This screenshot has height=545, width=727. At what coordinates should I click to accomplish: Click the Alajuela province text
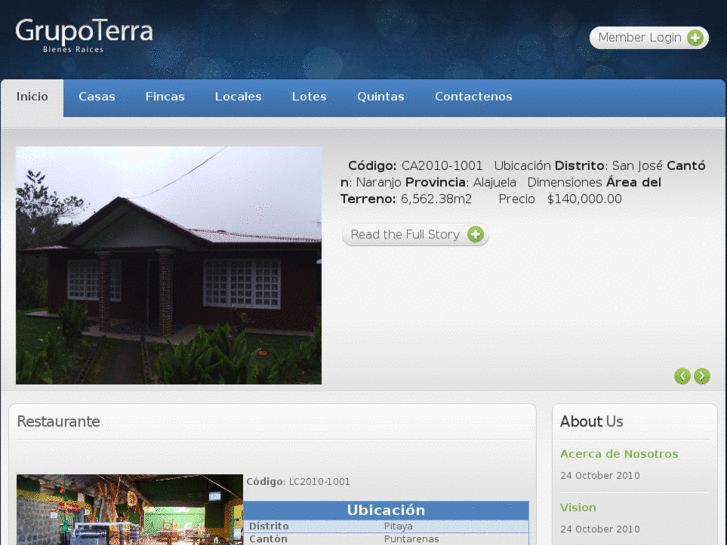[x=494, y=182]
